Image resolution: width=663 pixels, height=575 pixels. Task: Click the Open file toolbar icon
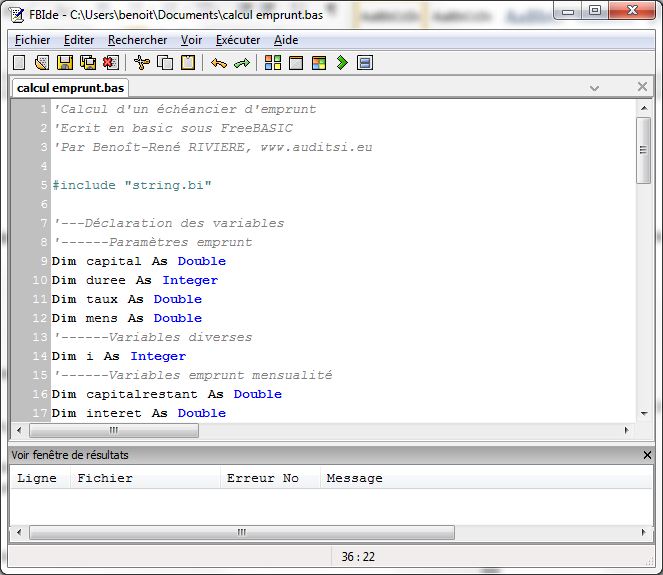point(42,63)
